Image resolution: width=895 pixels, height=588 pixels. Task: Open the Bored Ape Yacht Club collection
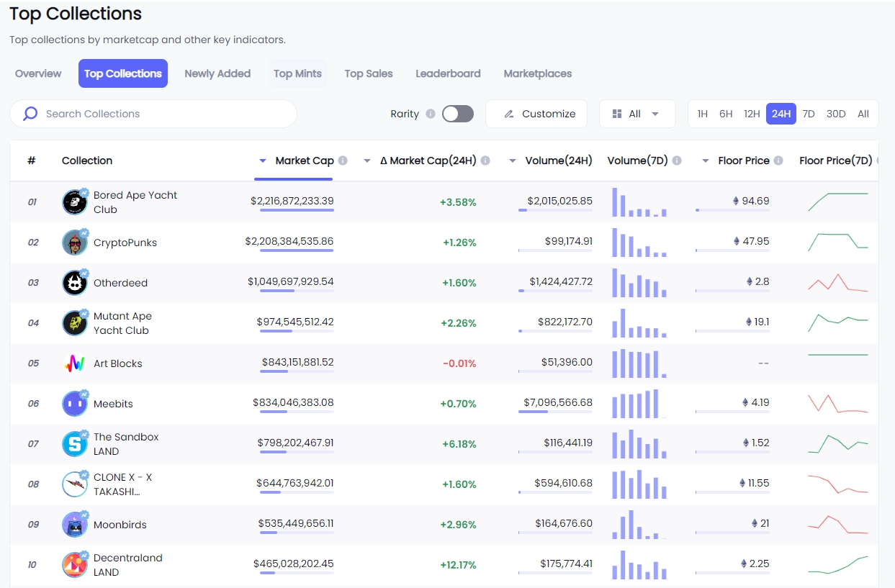click(135, 202)
